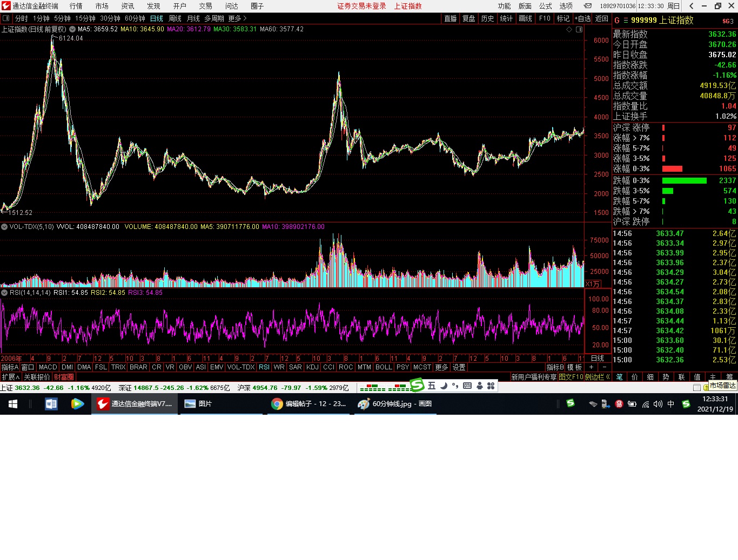
Task: Click the 市场雷达 market radar button
Action: point(722,386)
